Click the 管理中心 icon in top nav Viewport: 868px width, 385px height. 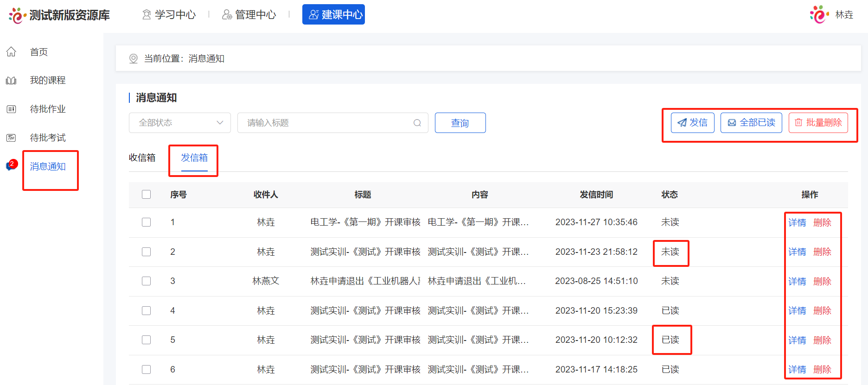pyautogui.click(x=227, y=15)
